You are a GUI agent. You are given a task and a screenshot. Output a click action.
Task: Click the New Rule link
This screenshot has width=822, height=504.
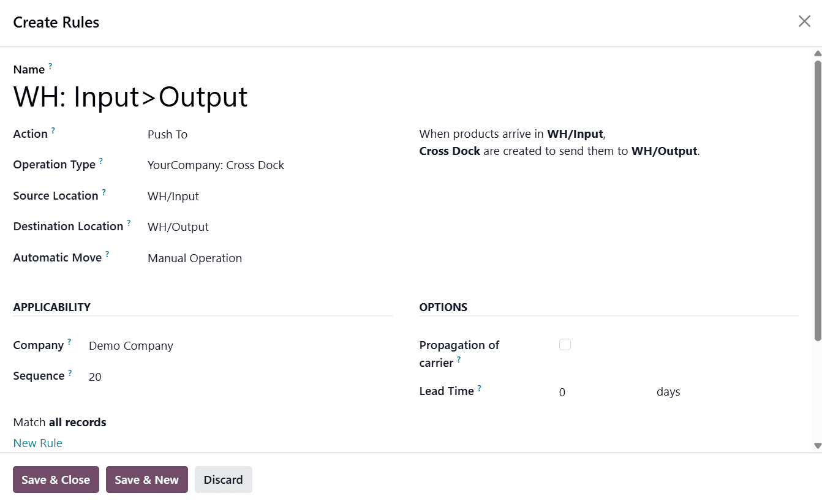(37, 443)
